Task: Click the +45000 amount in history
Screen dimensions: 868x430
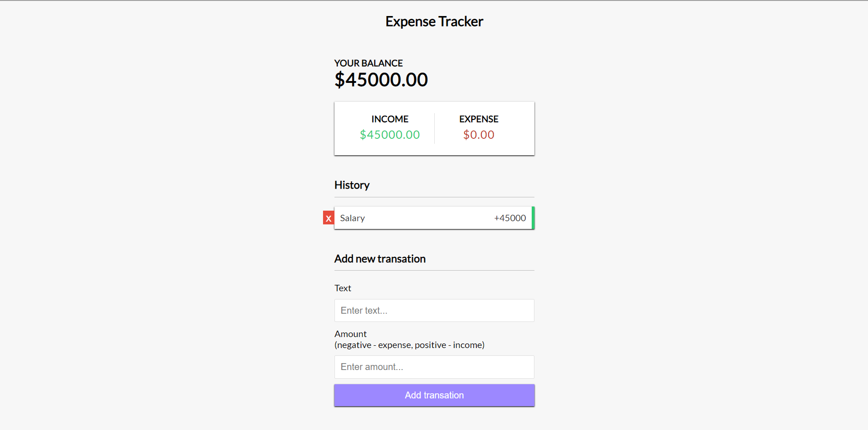Action: point(510,218)
